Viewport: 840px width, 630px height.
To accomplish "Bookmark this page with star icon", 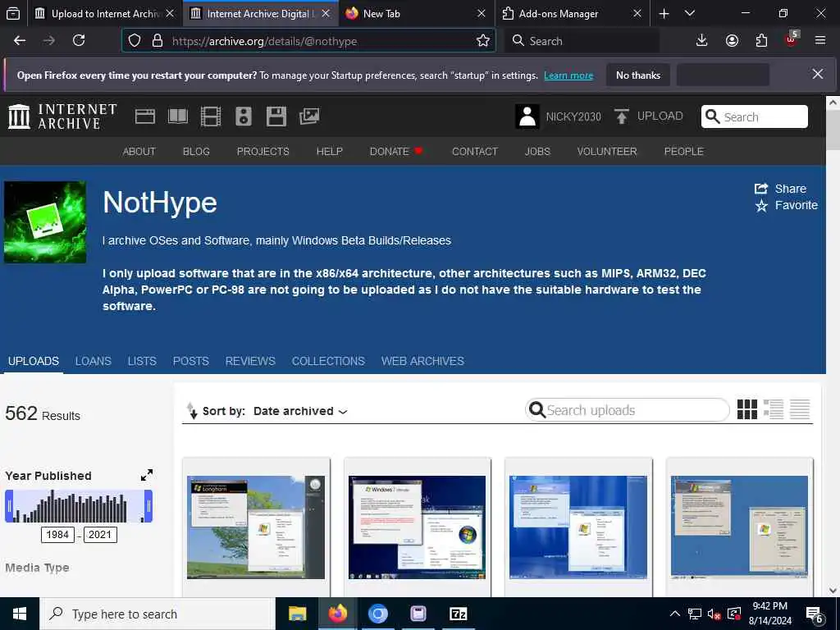I will click(x=482, y=41).
